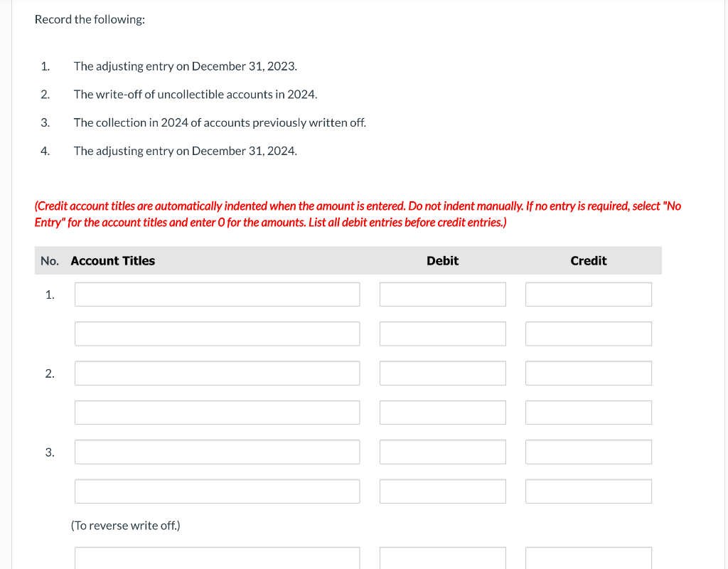Click the Debit field of entry 1's second line
The image size is (728, 569).
pyautogui.click(x=442, y=333)
